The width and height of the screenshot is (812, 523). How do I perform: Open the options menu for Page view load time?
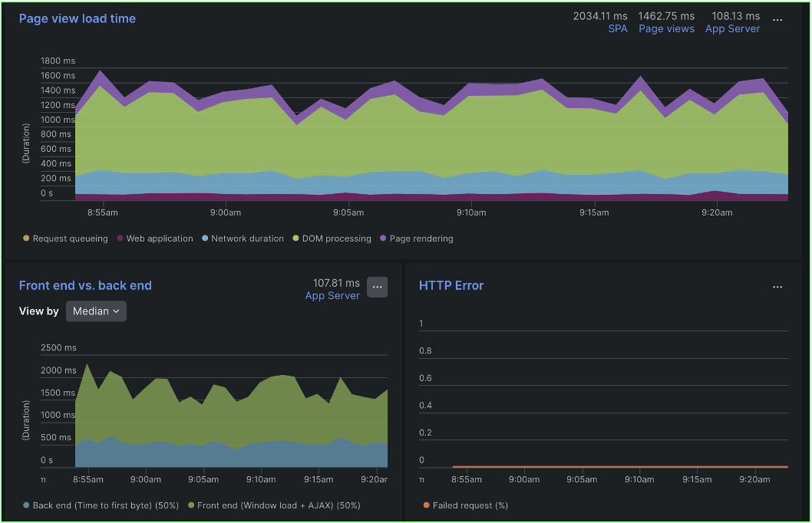778,20
